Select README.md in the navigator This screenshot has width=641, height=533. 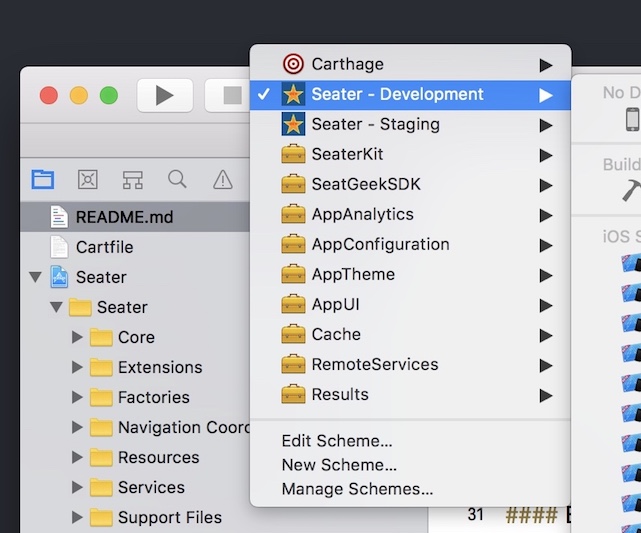135,217
